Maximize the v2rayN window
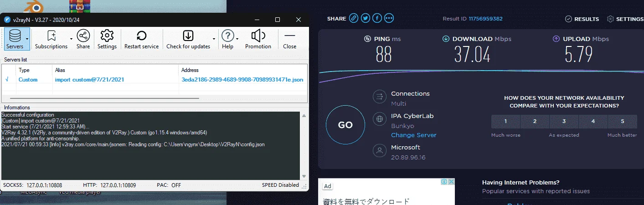The image size is (644, 205). [278, 20]
